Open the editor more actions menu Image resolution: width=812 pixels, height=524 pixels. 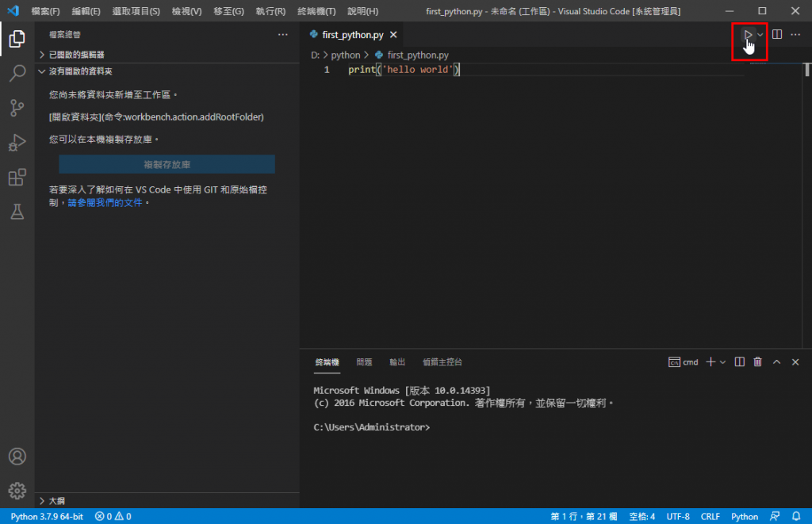click(795, 35)
